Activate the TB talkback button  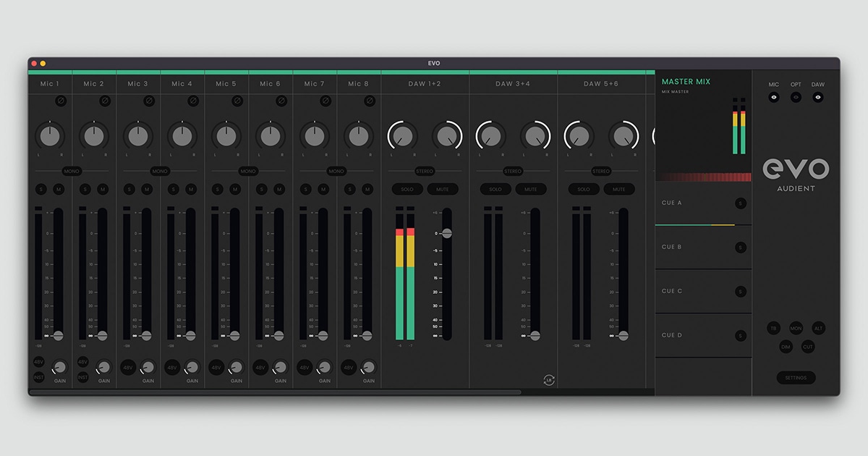[773, 329]
